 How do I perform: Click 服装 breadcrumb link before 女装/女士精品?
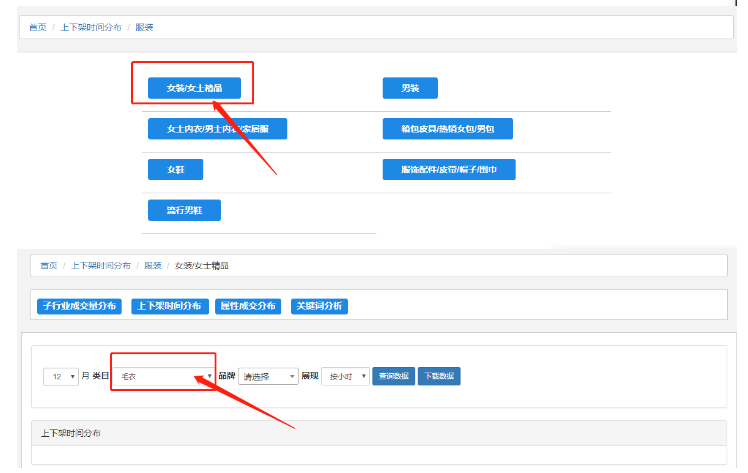pos(152,266)
